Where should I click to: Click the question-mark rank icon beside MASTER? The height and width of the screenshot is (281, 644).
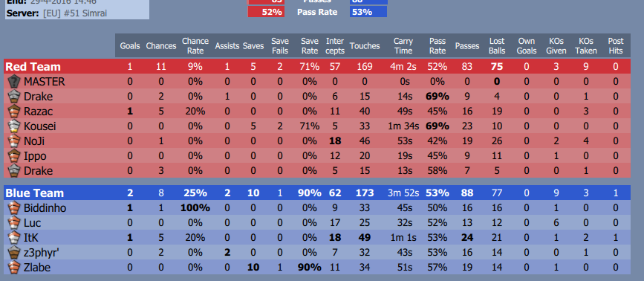(x=14, y=81)
